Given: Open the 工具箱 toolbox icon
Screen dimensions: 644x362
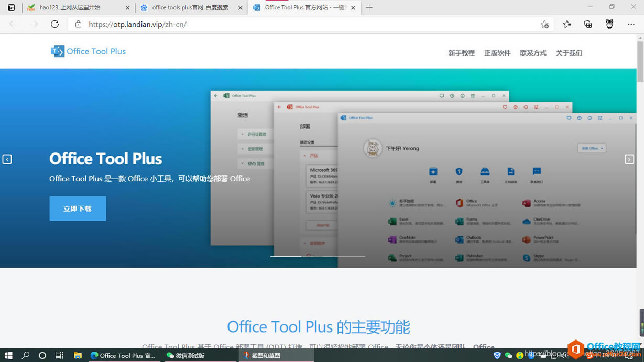Looking at the screenshot, I should click(x=485, y=171).
